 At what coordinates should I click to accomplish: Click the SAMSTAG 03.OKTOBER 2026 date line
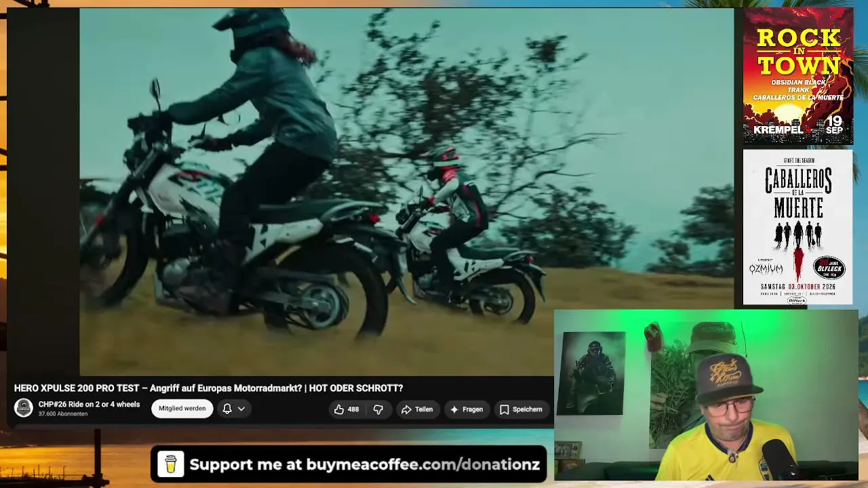[798, 285]
